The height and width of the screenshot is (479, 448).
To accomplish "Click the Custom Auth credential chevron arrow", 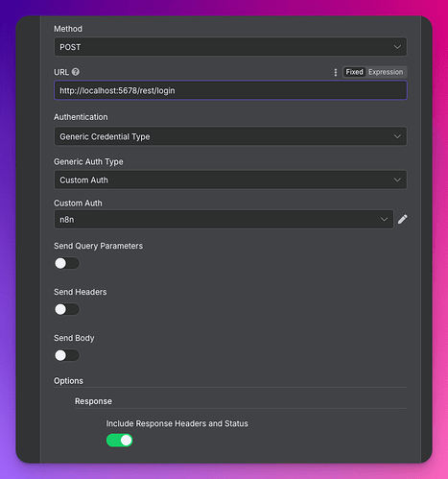I will tap(384, 220).
